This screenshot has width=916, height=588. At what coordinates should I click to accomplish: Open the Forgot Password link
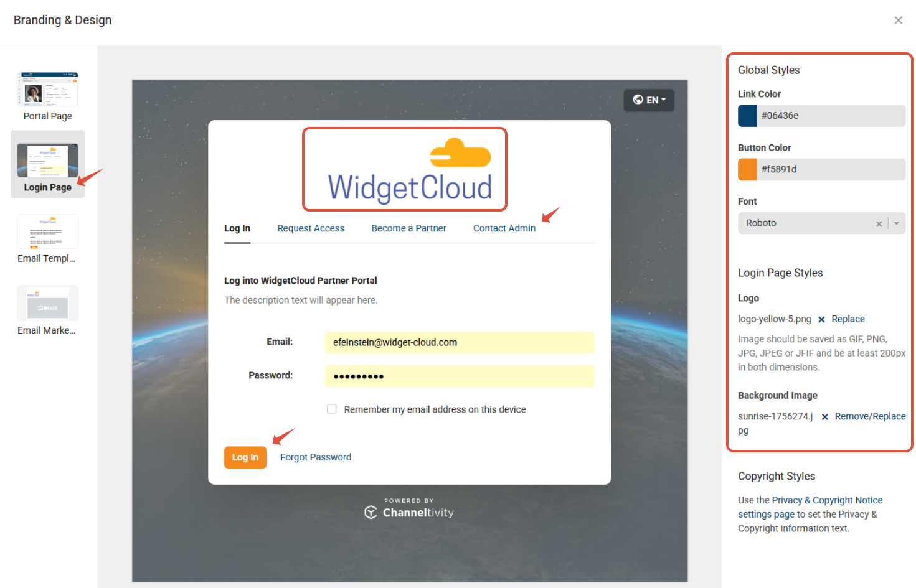coord(316,457)
